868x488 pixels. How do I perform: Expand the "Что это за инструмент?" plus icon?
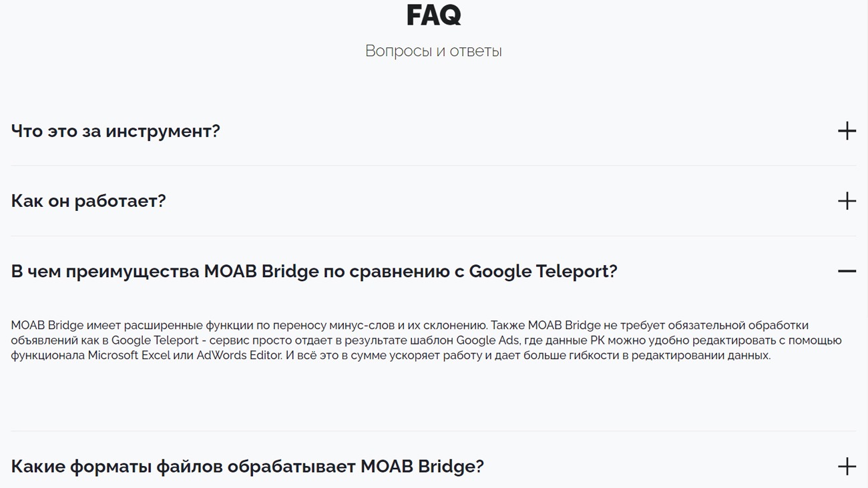(847, 131)
